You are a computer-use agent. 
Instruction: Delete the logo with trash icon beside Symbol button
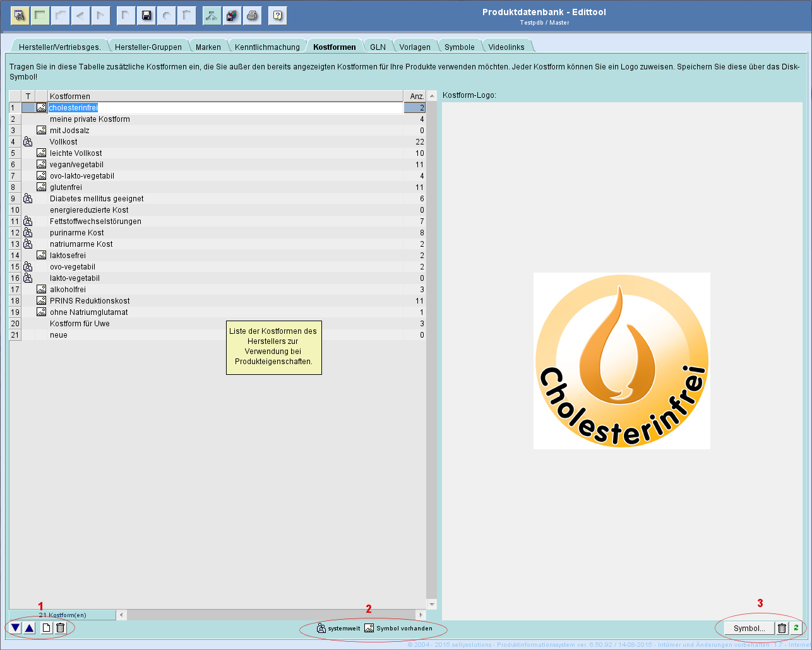(x=782, y=629)
